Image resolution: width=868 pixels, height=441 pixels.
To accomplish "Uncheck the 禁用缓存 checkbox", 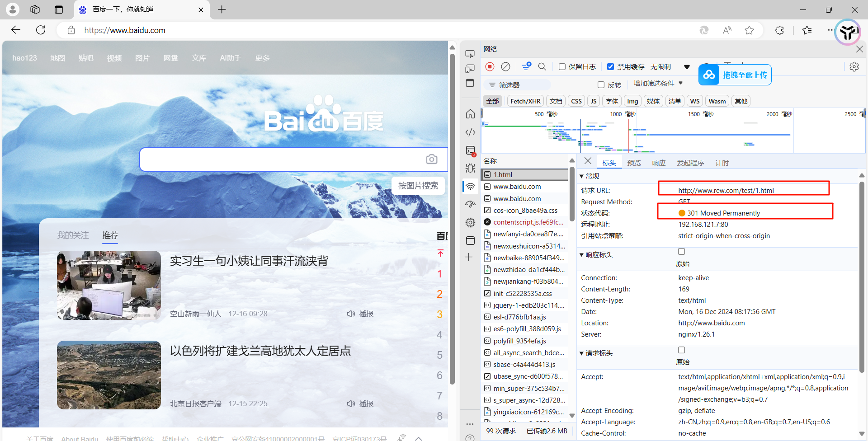I will [x=610, y=67].
